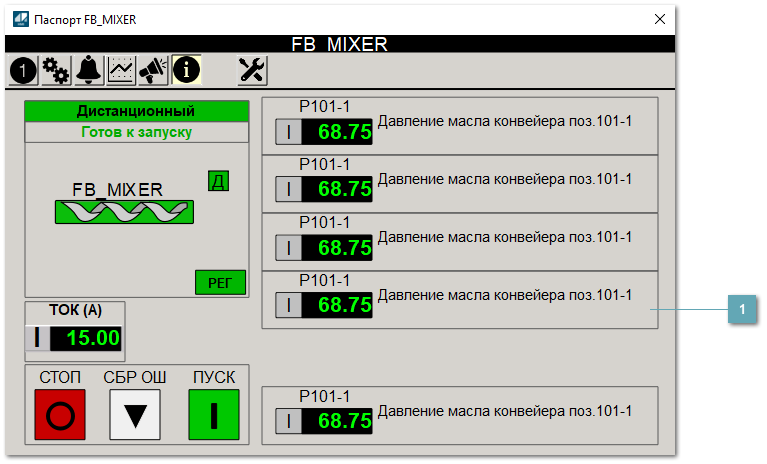Click the Дистанционный mode status bar
The width and height of the screenshot is (767, 464).
pos(135,111)
